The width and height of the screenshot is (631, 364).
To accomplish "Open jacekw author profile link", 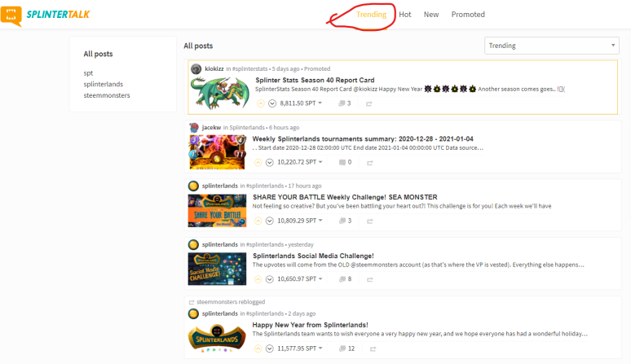I will coord(211,127).
